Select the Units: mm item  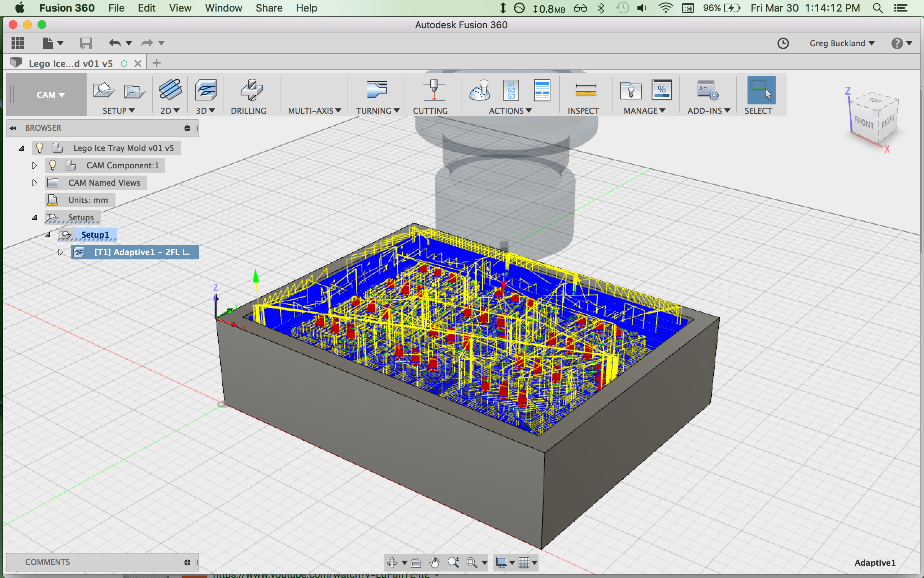(x=88, y=200)
